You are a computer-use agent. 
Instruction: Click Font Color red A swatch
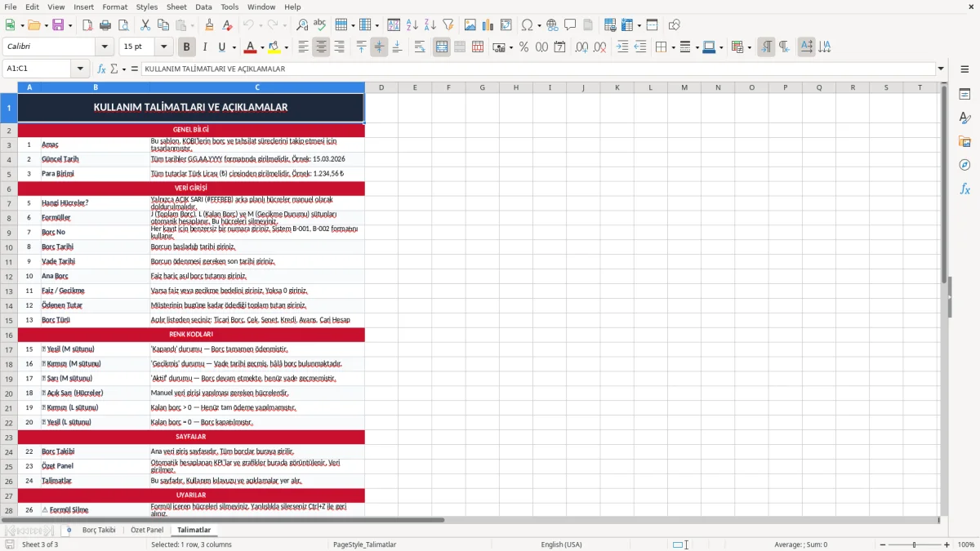pos(251,47)
